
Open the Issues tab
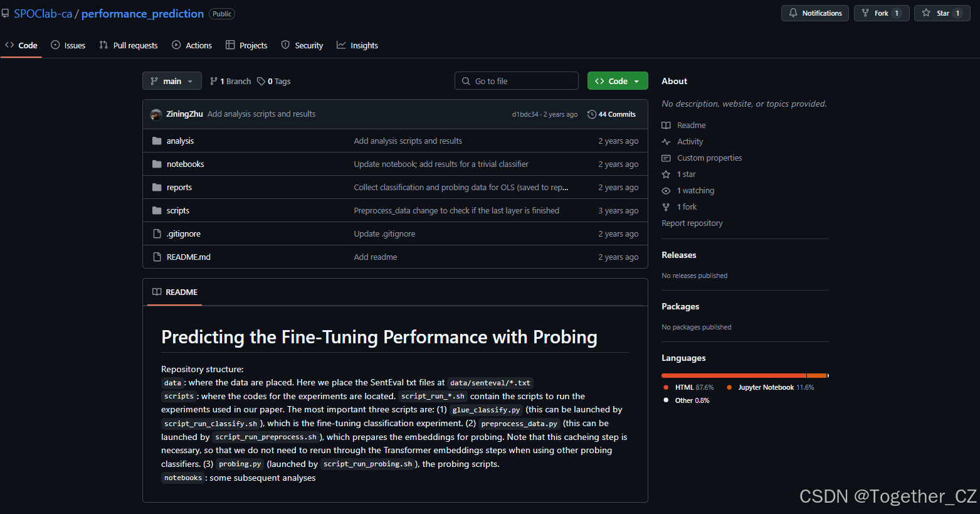[x=68, y=45]
